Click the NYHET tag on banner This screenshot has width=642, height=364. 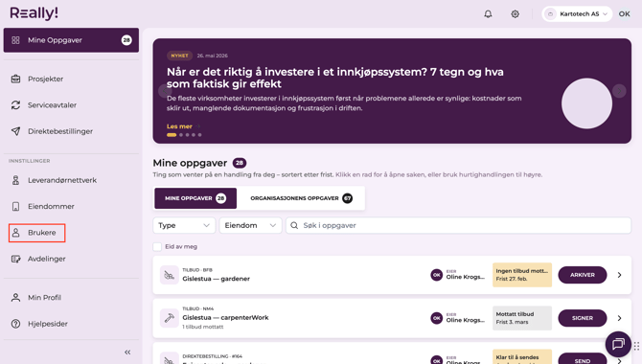pyautogui.click(x=179, y=56)
